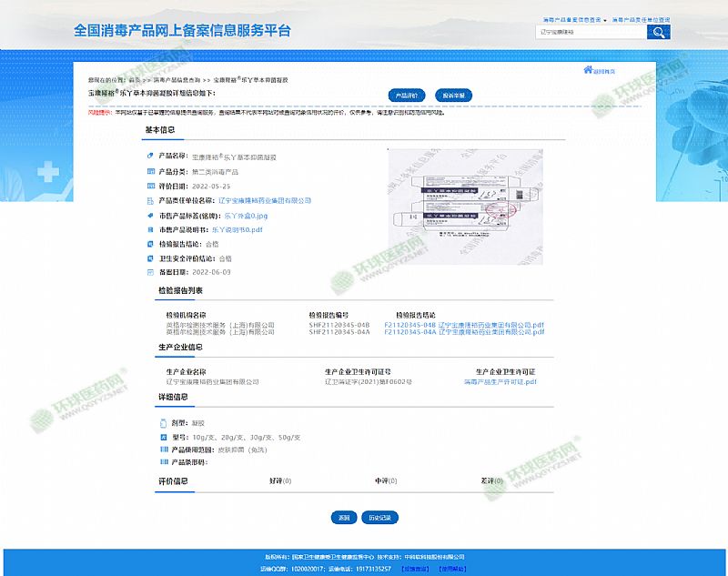
Task: Click the magnifier search button
Action: [658, 32]
